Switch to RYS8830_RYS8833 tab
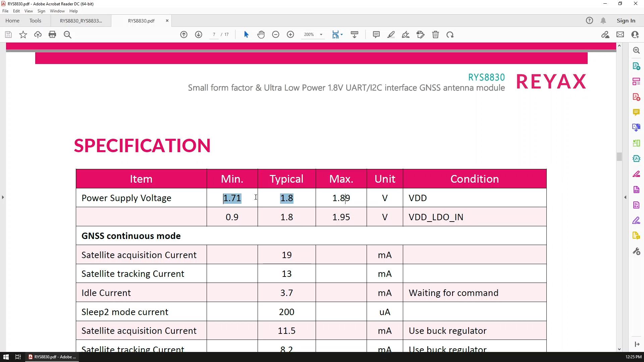This screenshot has height=362, width=644. 81,21
